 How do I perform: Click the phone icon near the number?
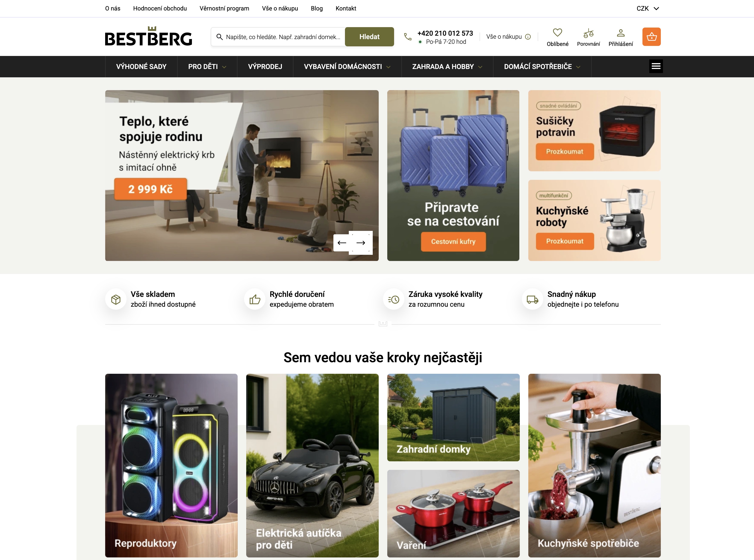[x=407, y=37]
